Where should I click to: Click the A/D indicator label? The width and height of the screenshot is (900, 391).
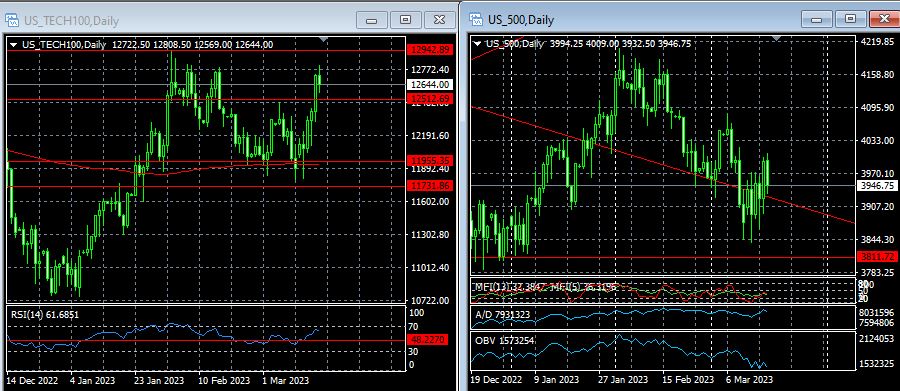pyautogui.click(x=502, y=315)
